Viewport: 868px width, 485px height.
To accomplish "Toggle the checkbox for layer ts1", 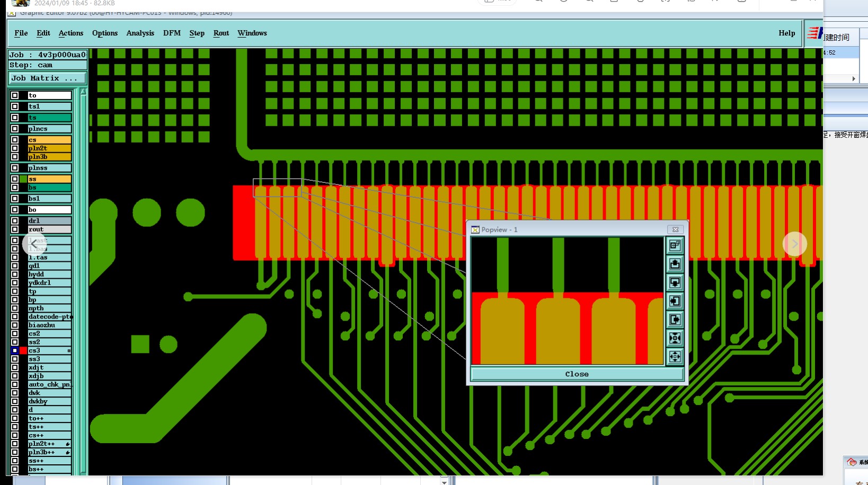I will (15, 107).
